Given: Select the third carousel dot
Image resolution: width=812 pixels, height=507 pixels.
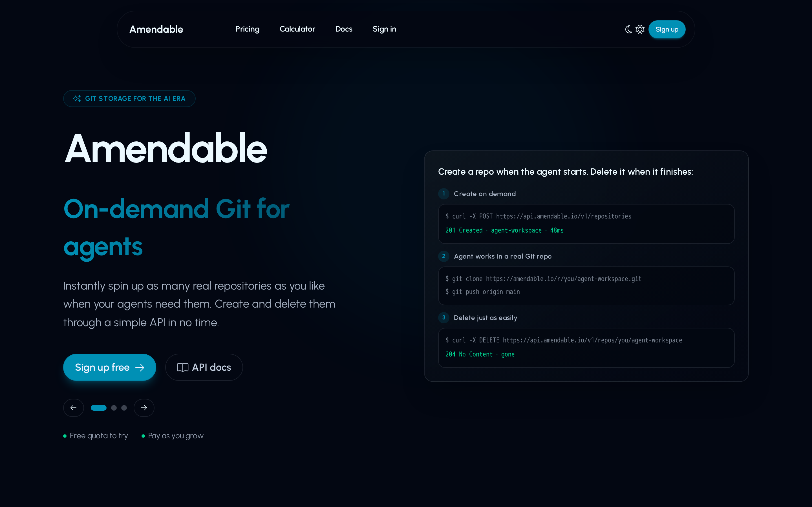Looking at the screenshot, I should click(x=124, y=408).
